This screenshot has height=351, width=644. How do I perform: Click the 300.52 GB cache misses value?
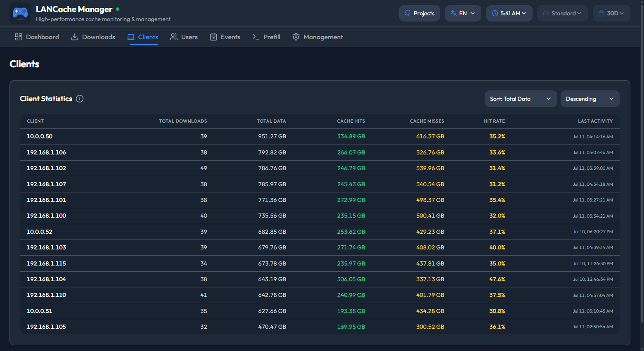tap(430, 327)
